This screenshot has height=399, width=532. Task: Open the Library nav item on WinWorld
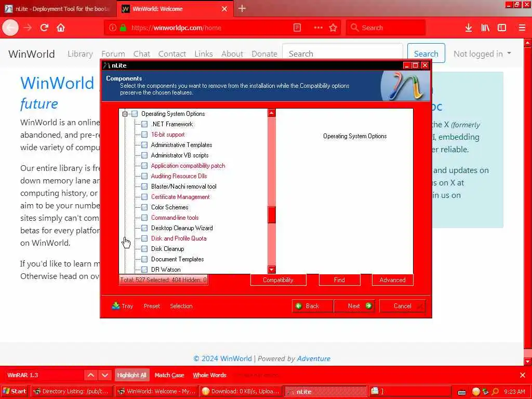click(80, 54)
